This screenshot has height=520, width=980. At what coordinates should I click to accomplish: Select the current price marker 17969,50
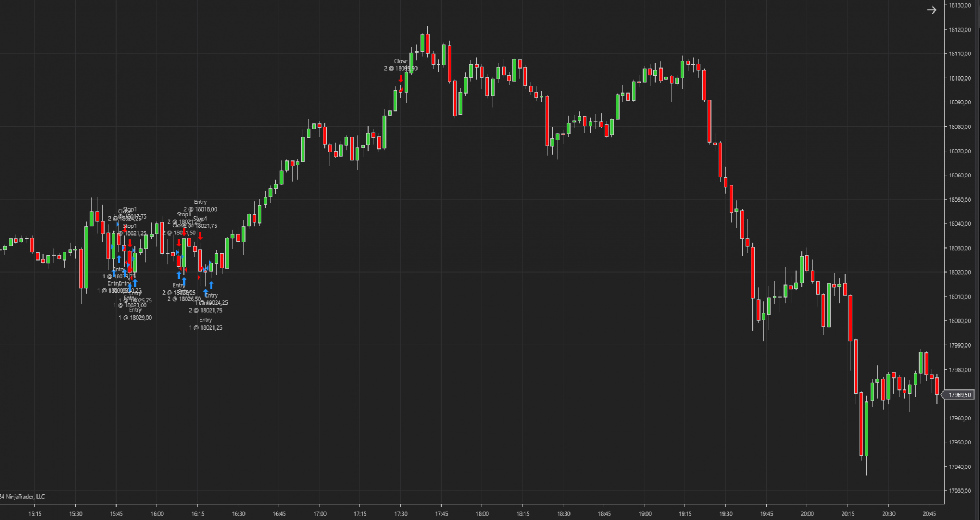[x=958, y=395]
